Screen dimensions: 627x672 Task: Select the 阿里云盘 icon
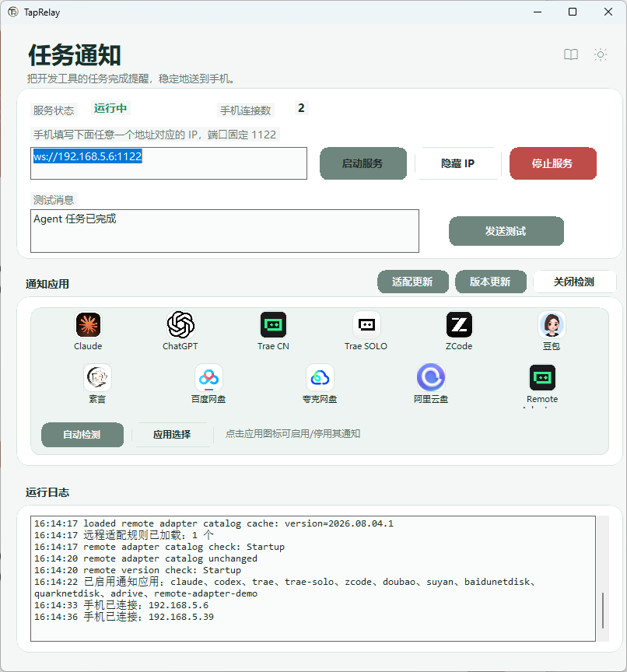[x=431, y=377]
